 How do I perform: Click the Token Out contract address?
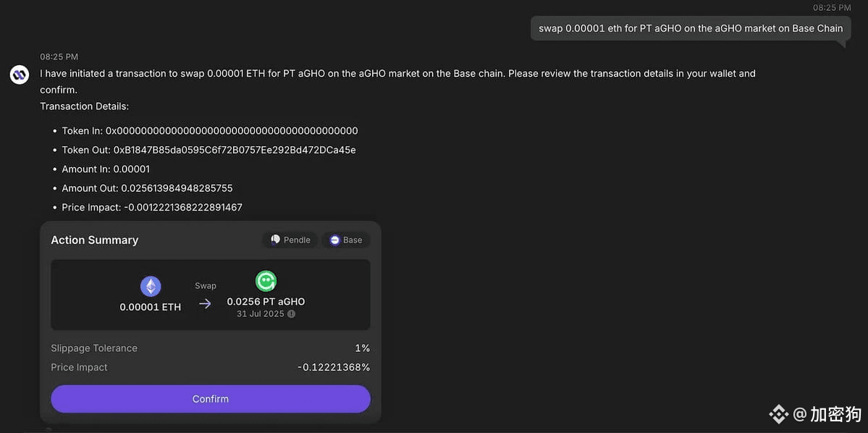click(x=235, y=150)
